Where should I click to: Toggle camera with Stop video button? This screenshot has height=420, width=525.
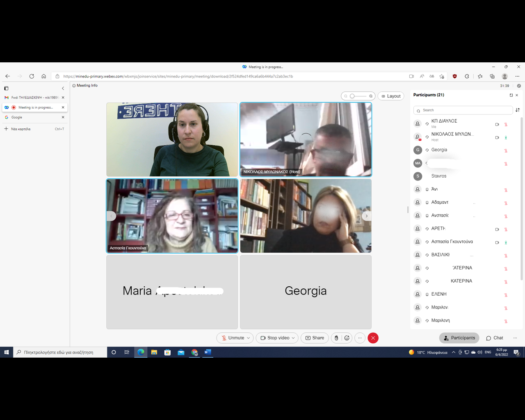point(275,338)
